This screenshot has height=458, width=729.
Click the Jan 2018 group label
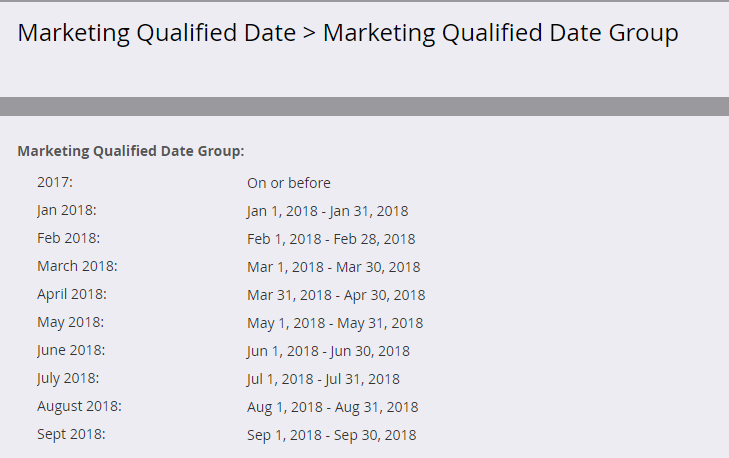click(66, 211)
